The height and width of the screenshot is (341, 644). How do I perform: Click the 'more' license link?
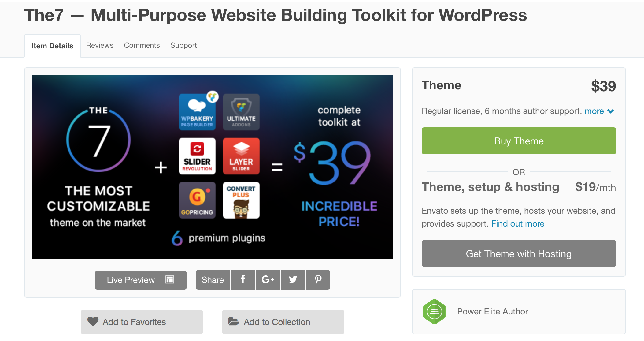[x=594, y=111]
